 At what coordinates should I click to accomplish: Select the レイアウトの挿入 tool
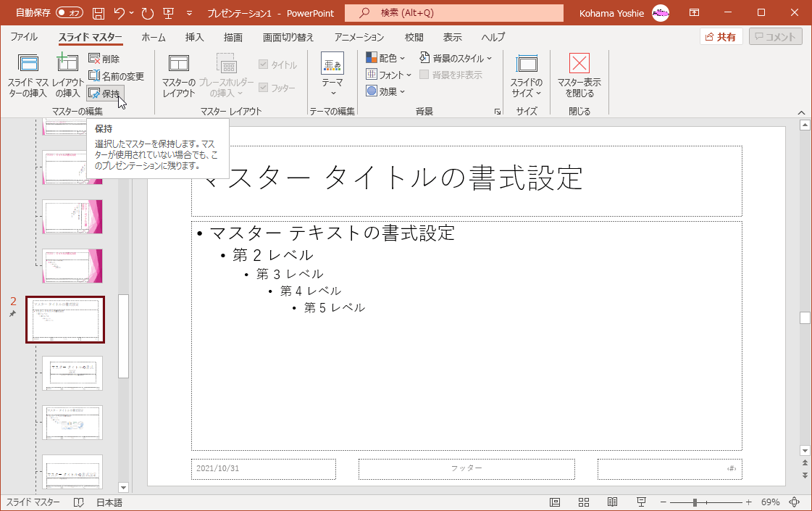(67, 75)
